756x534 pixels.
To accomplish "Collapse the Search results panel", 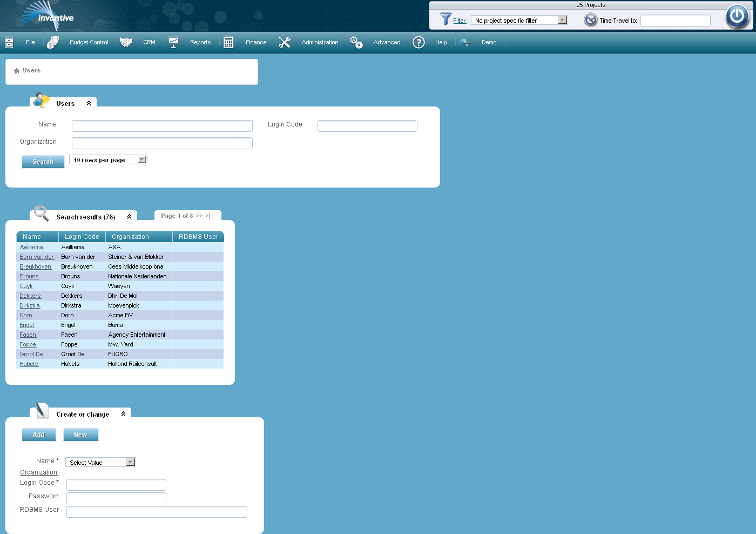I will (x=130, y=217).
